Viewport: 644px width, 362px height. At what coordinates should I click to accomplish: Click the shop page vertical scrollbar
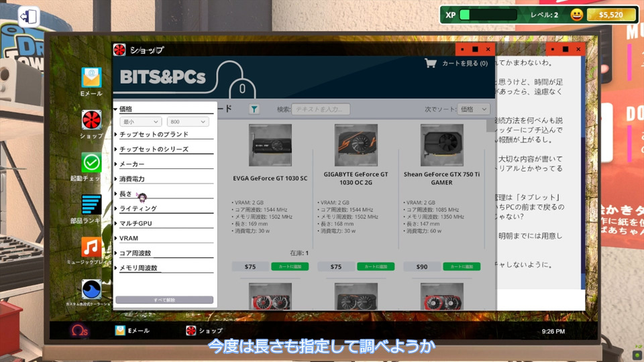tap(491, 125)
